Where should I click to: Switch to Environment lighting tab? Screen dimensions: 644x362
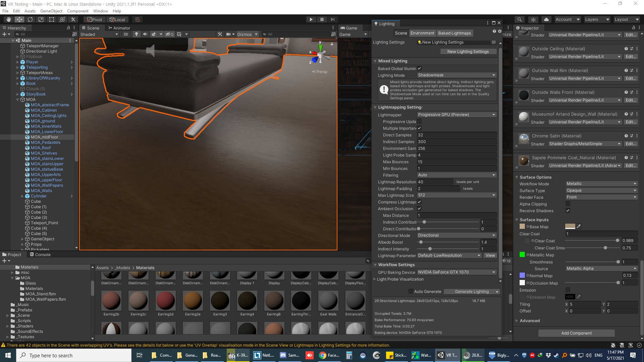point(422,33)
